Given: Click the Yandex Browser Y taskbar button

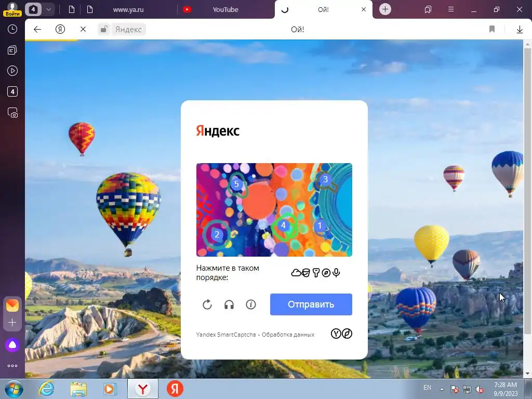Looking at the screenshot, I should coord(143,389).
